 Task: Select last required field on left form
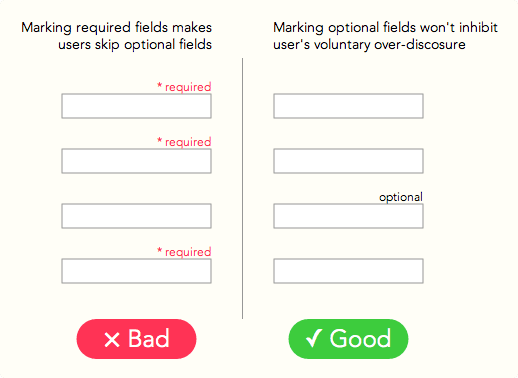[136, 271]
